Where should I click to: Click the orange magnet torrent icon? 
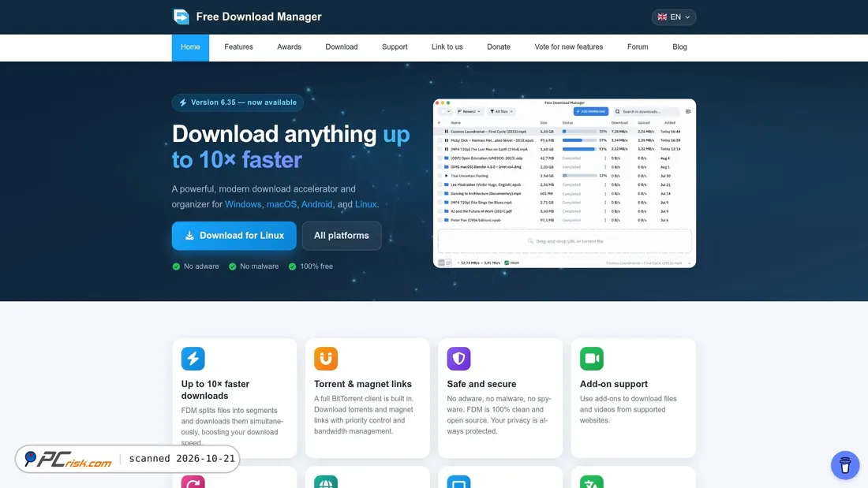coord(325,359)
